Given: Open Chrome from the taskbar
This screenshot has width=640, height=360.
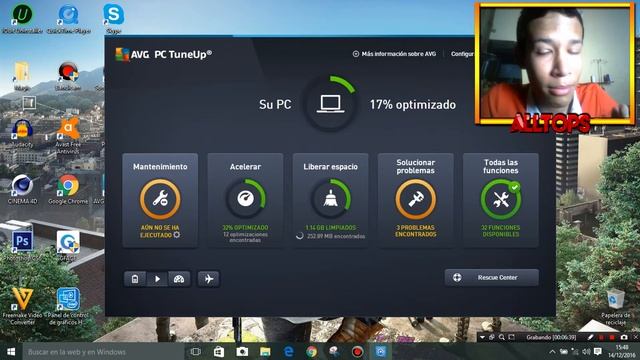Looking at the screenshot, I should coord(312,351).
